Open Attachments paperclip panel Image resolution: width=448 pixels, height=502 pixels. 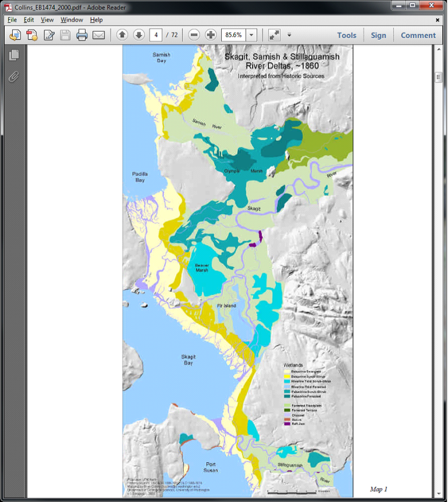coord(14,76)
